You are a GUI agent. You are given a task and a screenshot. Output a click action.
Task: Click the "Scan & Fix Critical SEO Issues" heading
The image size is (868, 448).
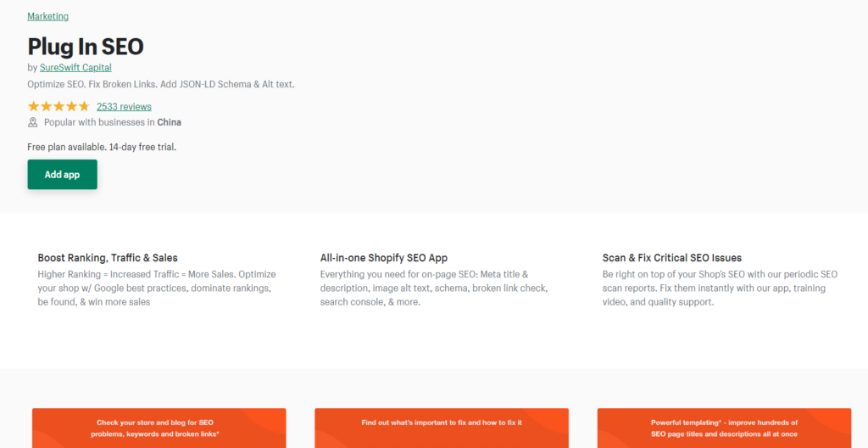[672, 258]
